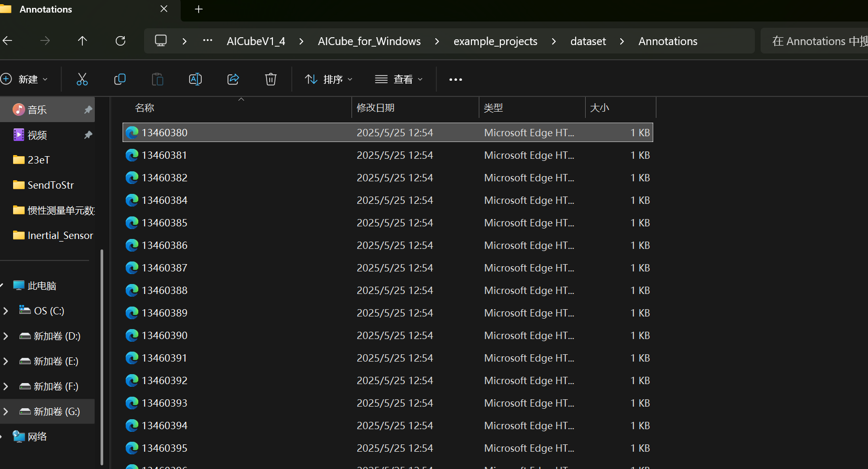This screenshot has height=469, width=868.
Task: Select file 13460386
Action: [388, 245]
